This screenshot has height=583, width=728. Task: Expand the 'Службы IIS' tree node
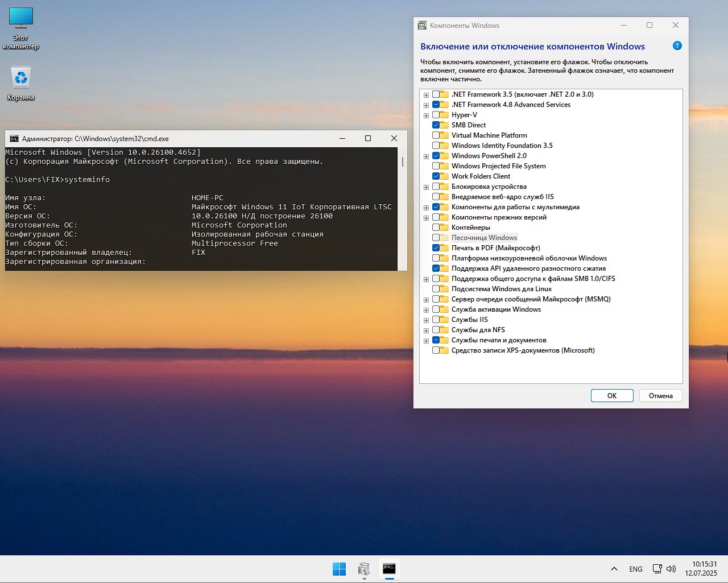[426, 320]
